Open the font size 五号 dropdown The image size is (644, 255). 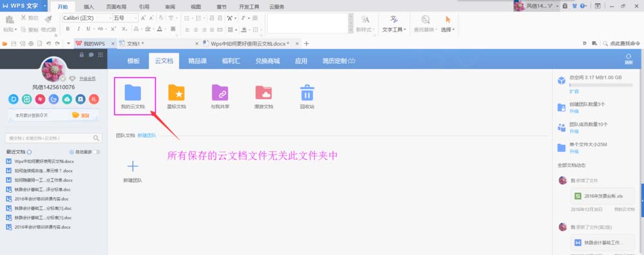point(136,18)
